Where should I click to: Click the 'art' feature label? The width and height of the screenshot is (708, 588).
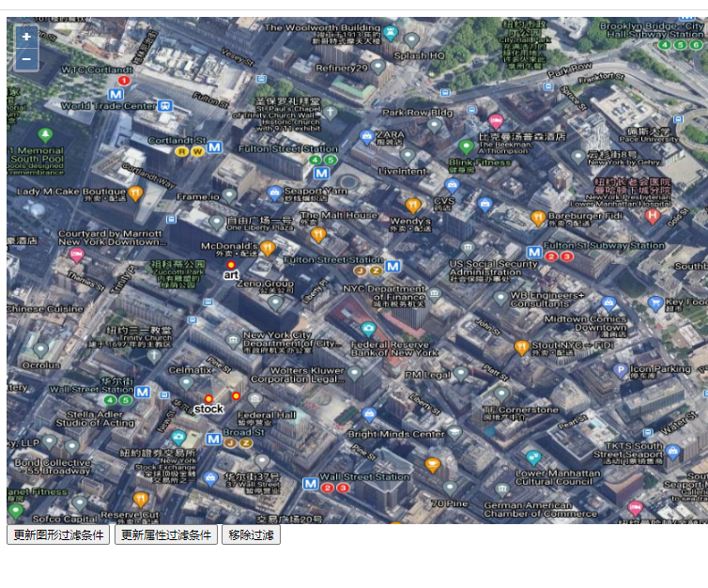(231, 274)
